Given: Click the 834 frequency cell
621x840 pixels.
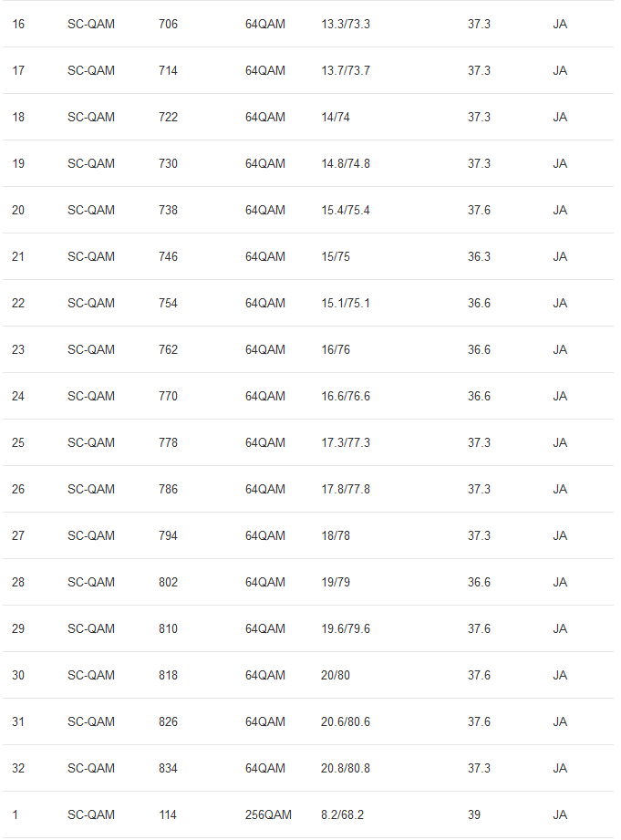Looking at the screenshot, I should coord(168,769).
